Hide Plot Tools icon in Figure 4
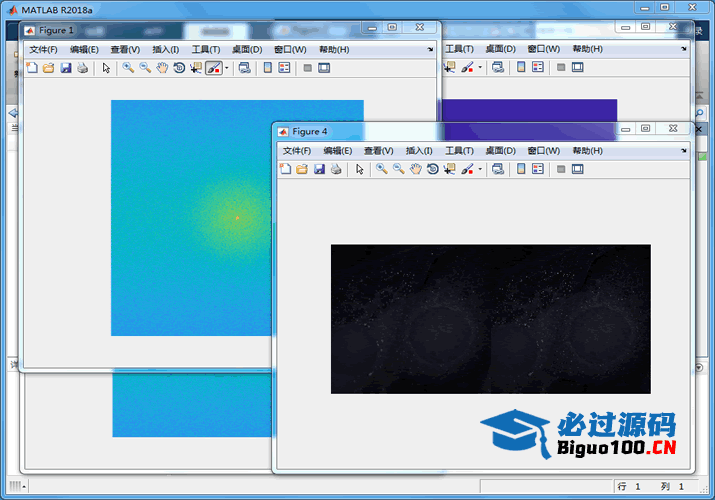This screenshot has width=715, height=500. coord(561,169)
